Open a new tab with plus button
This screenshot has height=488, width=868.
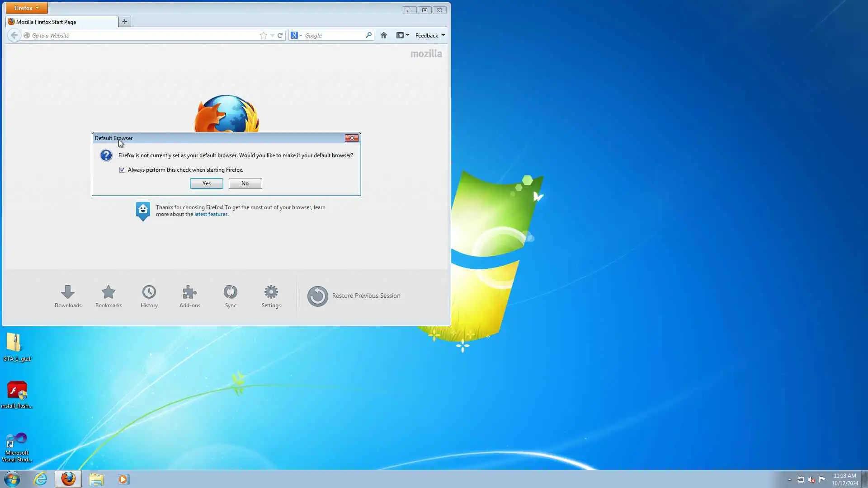click(x=125, y=21)
